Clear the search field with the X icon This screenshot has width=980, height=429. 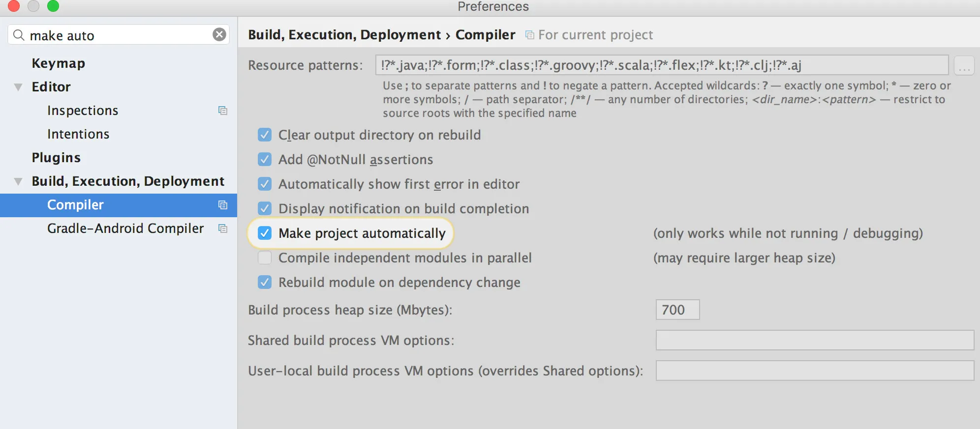tap(219, 34)
